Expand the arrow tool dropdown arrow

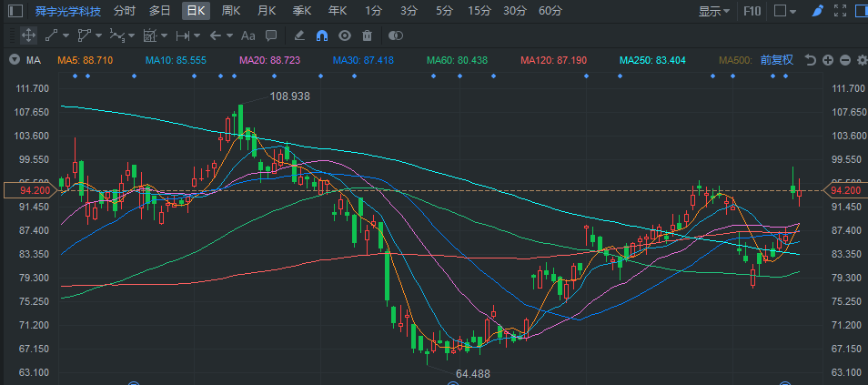click(229, 36)
